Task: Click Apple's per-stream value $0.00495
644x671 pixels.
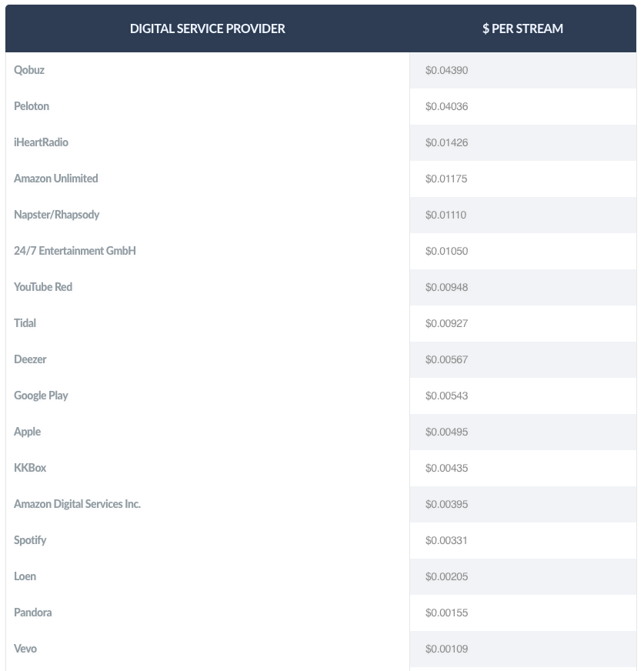Action: tap(446, 432)
